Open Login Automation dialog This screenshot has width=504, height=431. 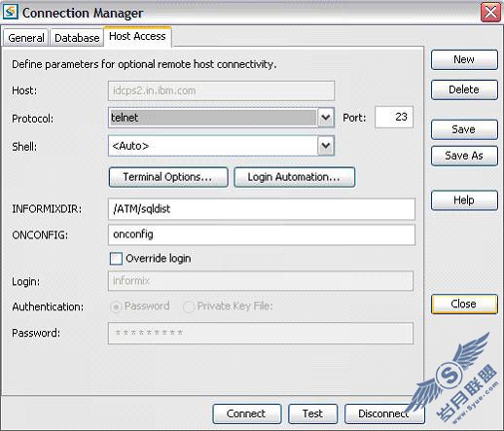(294, 177)
